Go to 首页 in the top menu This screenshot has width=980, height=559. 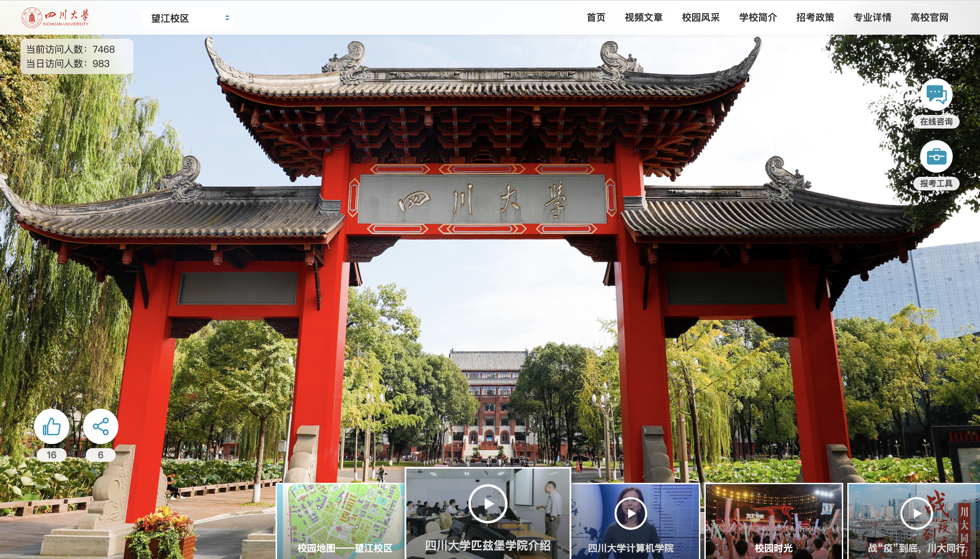(596, 18)
